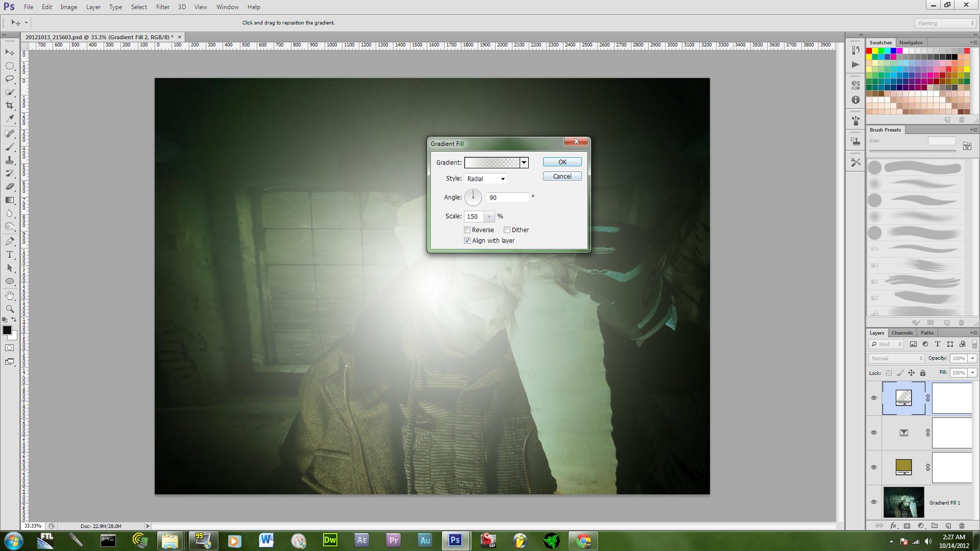The width and height of the screenshot is (980, 551).
Task: Enable the Reverse checkbox
Action: coord(467,230)
